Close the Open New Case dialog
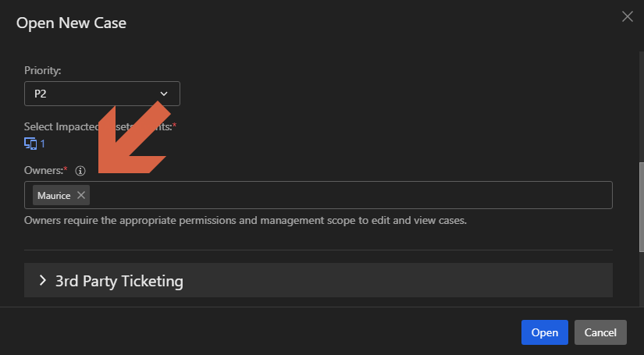644x355 pixels. pyautogui.click(x=627, y=16)
